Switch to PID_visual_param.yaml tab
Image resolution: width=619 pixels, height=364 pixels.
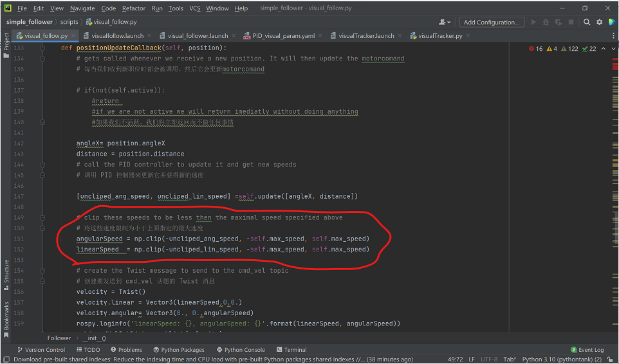[x=283, y=35]
